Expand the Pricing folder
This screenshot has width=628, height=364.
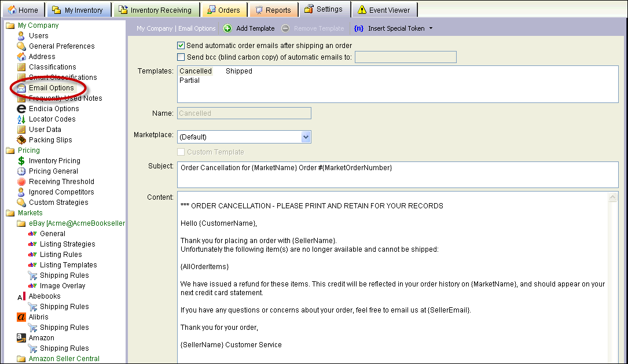29,150
